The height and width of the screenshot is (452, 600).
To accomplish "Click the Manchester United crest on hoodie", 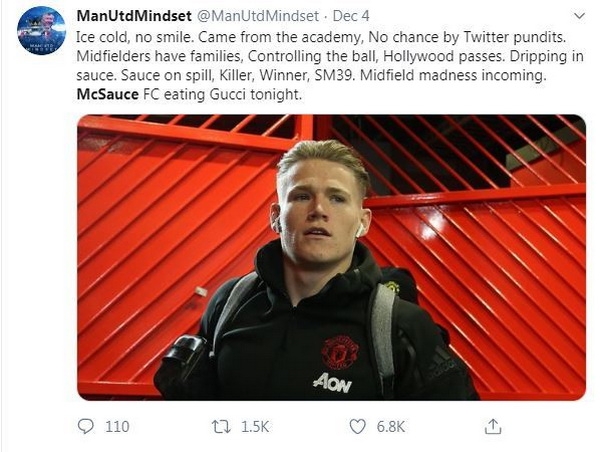I will tap(339, 350).
